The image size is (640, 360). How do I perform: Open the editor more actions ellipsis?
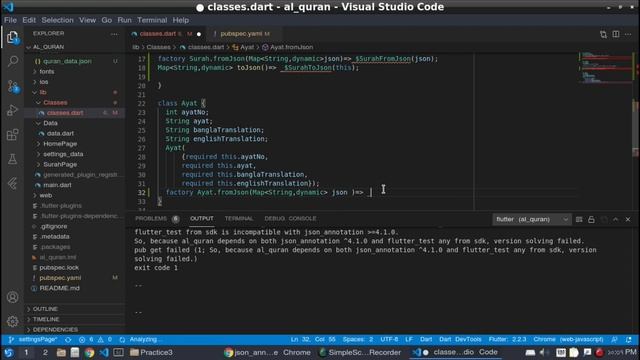[x=628, y=34]
